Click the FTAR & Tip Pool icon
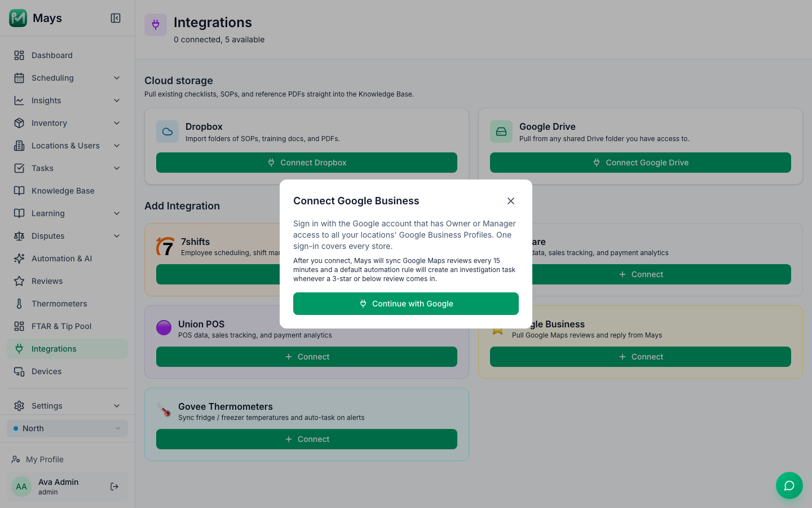Viewport: 812px width, 508px height. pos(19,326)
